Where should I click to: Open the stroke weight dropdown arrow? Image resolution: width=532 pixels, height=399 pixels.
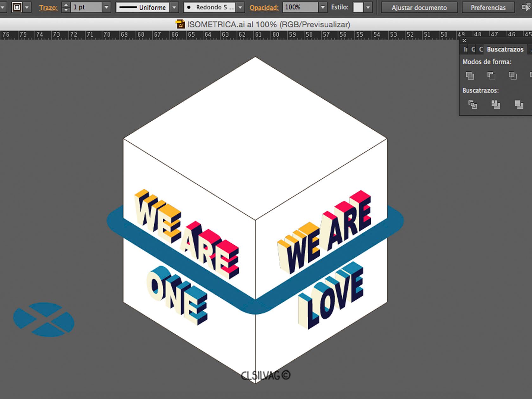coord(106,7)
